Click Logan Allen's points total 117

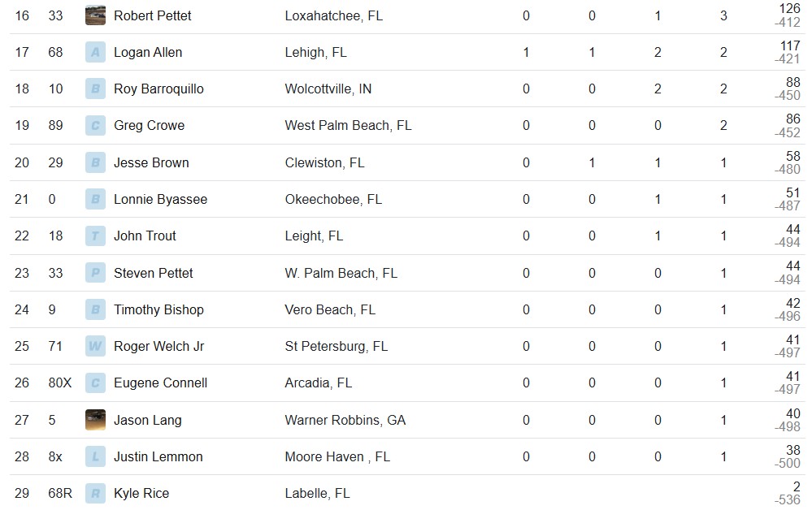coord(790,45)
